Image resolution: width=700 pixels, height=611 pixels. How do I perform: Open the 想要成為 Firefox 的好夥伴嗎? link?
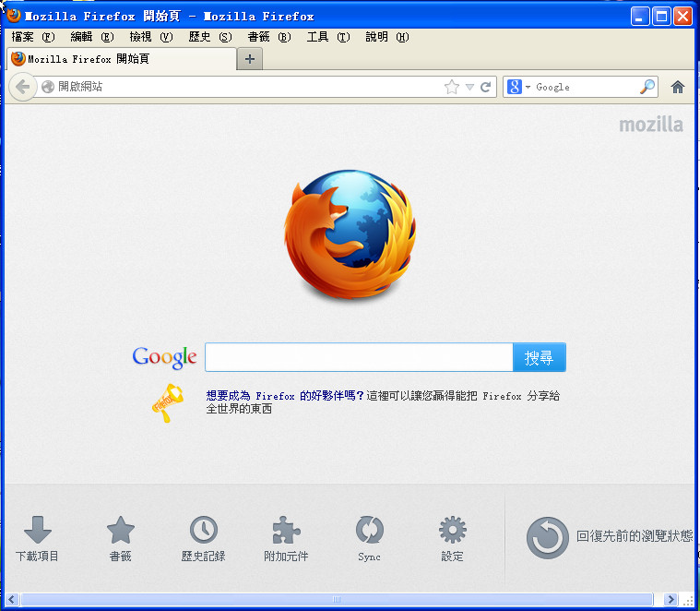285,396
